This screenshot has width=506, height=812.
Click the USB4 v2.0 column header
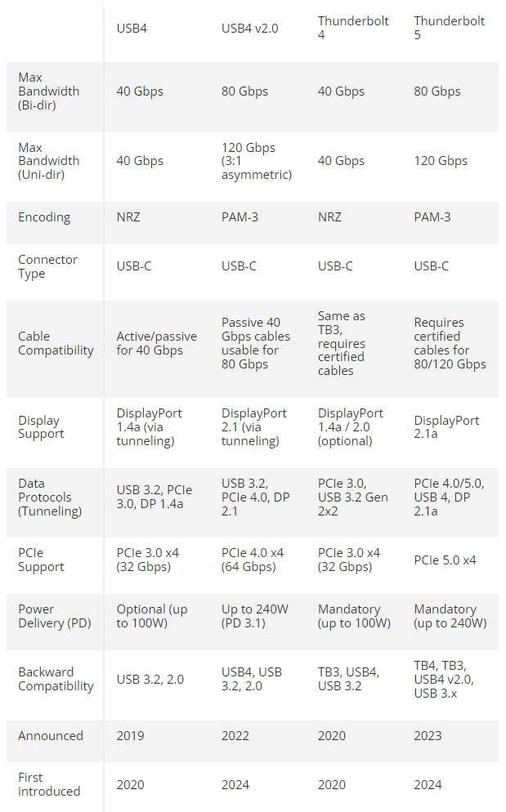pos(249,29)
